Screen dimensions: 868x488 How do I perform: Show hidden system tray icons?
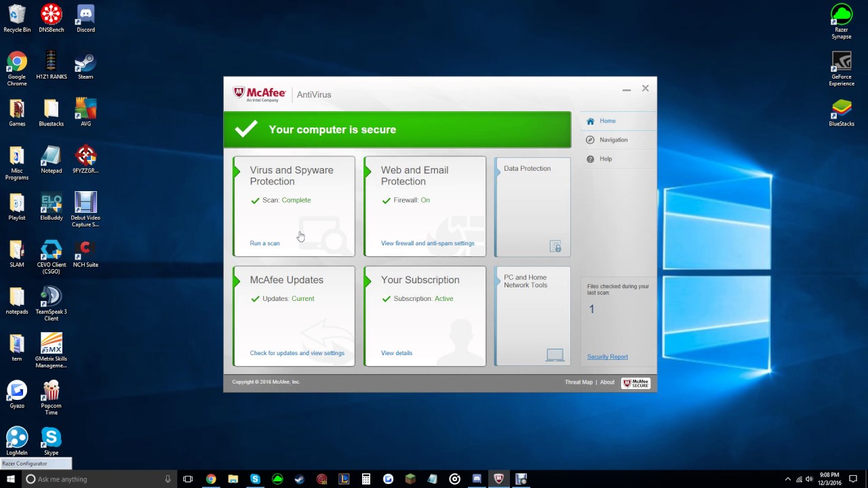pos(787,479)
